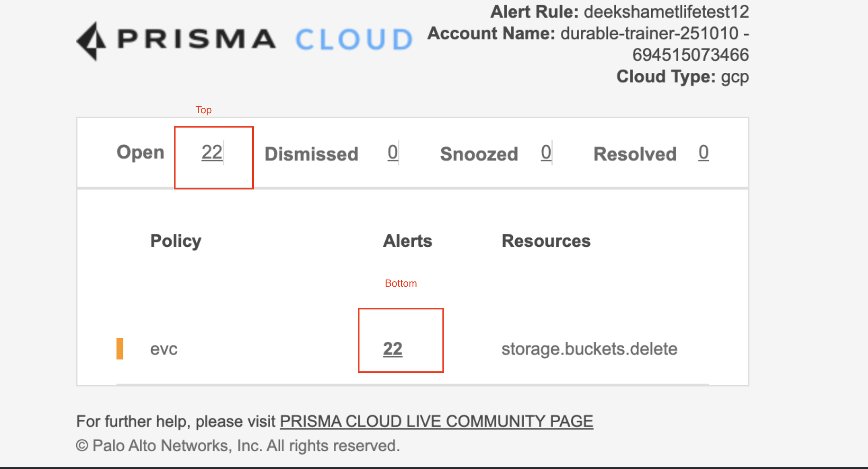The height and width of the screenshot is (469, 868).
Task: Click the Resources column header
Action: pyautogui.click(x=546, y=241)
